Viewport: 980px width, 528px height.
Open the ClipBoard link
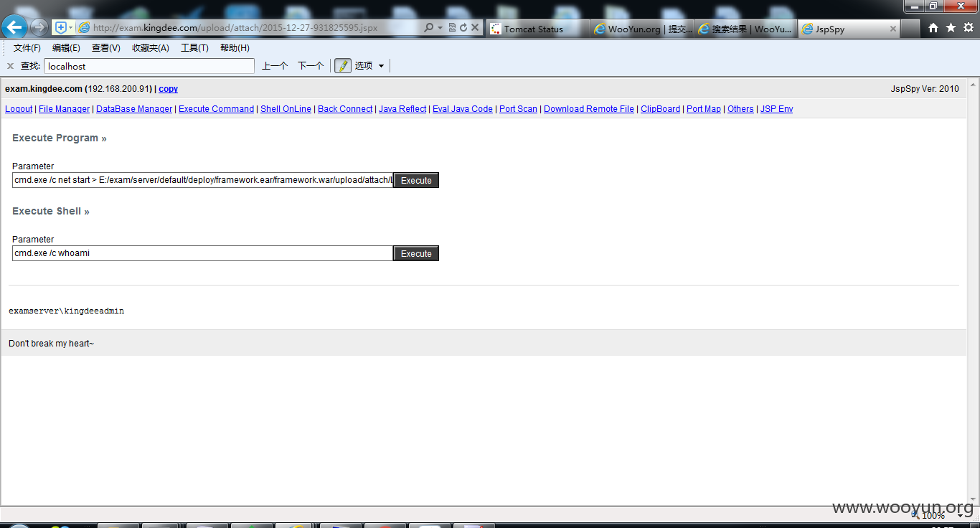(660, 109)
